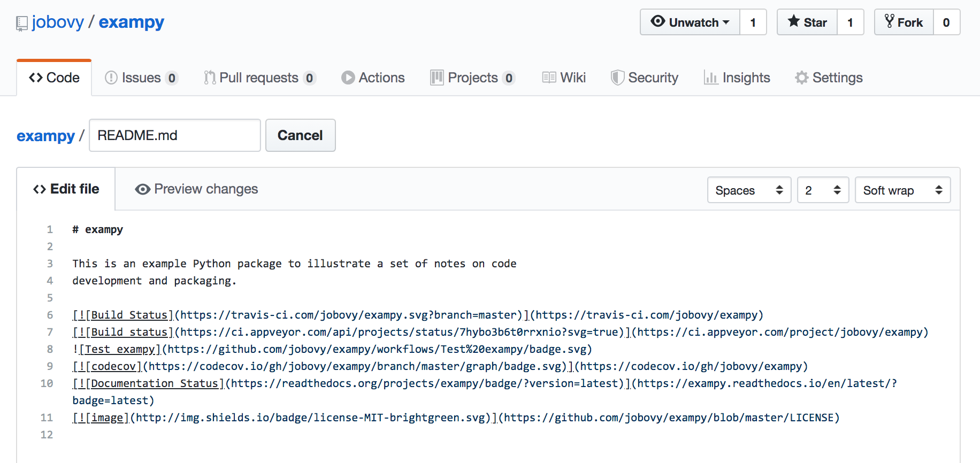Click line number 12 in the gutter
Viewport: 980px width, 463px height.
point(47,435)
